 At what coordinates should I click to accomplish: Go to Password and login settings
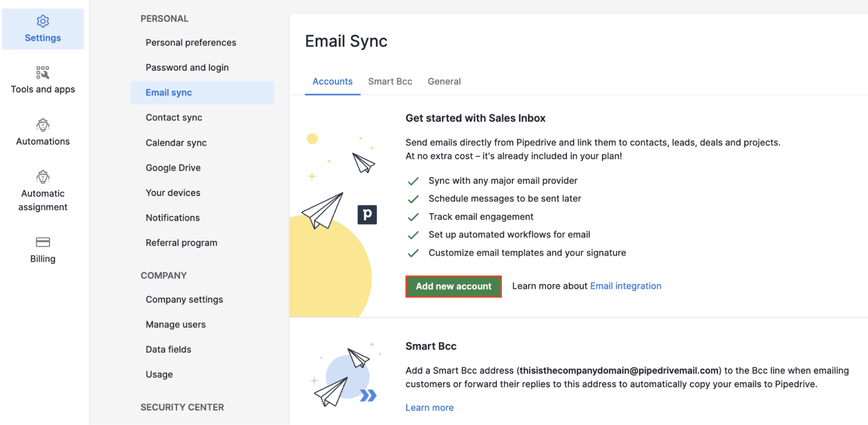tap(187, 67)
